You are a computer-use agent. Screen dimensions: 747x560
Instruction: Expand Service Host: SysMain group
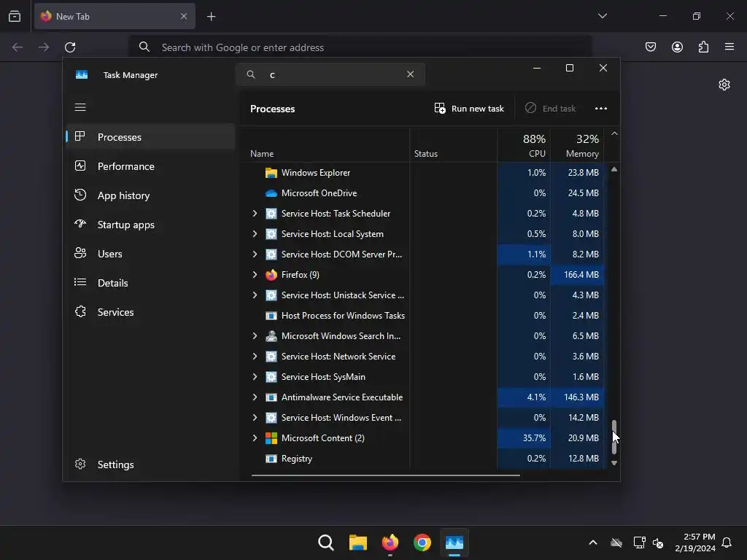(x=255, y=377)
